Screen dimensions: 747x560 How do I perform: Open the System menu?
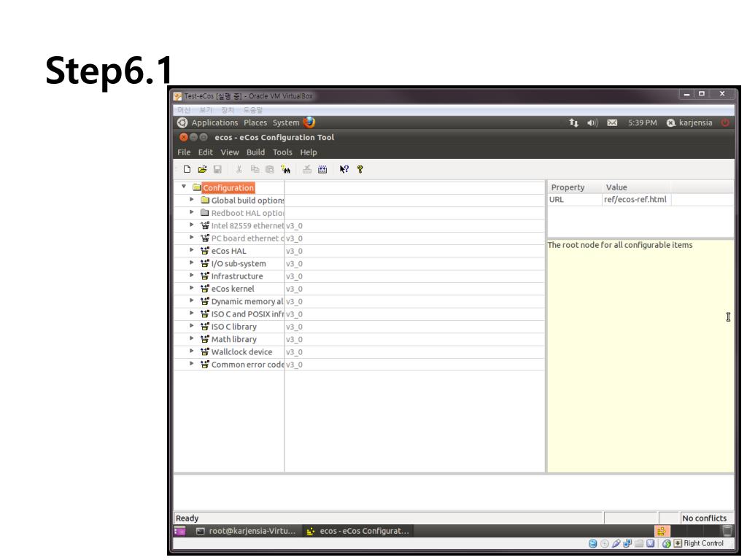pyautogui.click(x=286, y=122)
